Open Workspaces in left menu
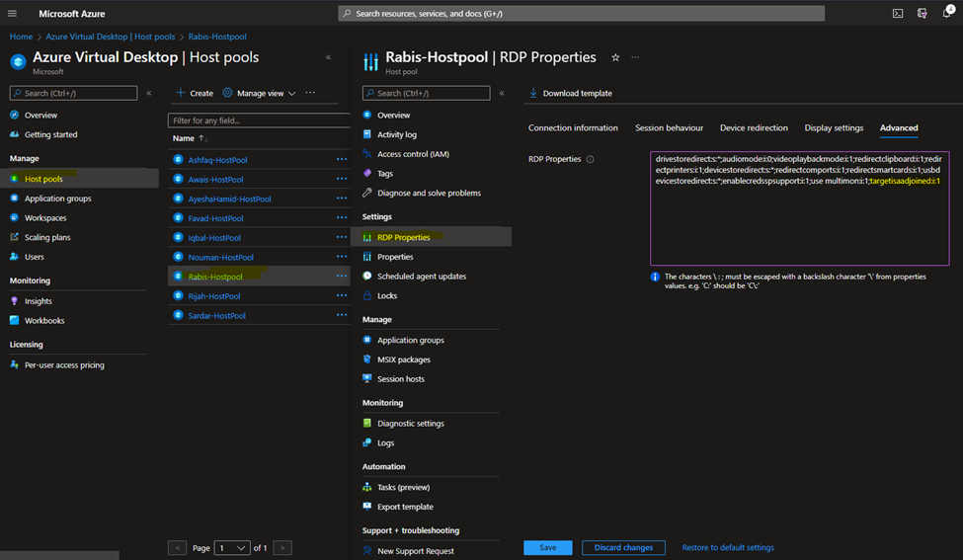This screenshot has width=963, height=560. tap(45, 218)
